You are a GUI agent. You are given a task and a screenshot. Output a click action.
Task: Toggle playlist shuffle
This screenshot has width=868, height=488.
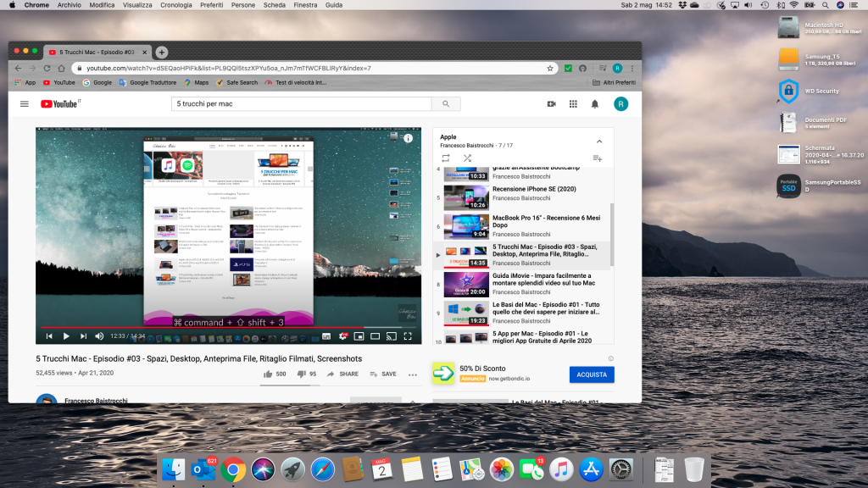[467, 158]
